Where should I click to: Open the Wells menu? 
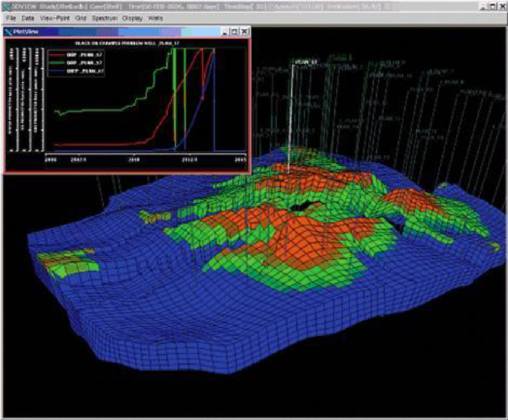(x=155, y=18)
